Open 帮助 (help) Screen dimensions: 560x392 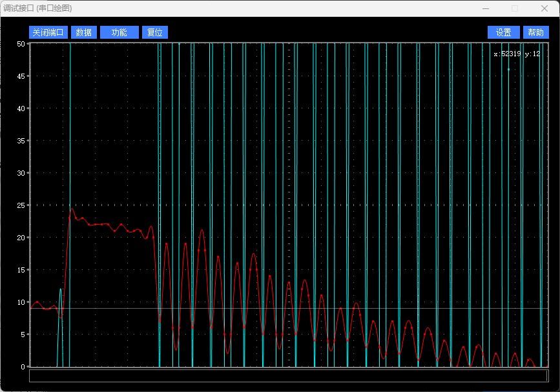point(535,32)
